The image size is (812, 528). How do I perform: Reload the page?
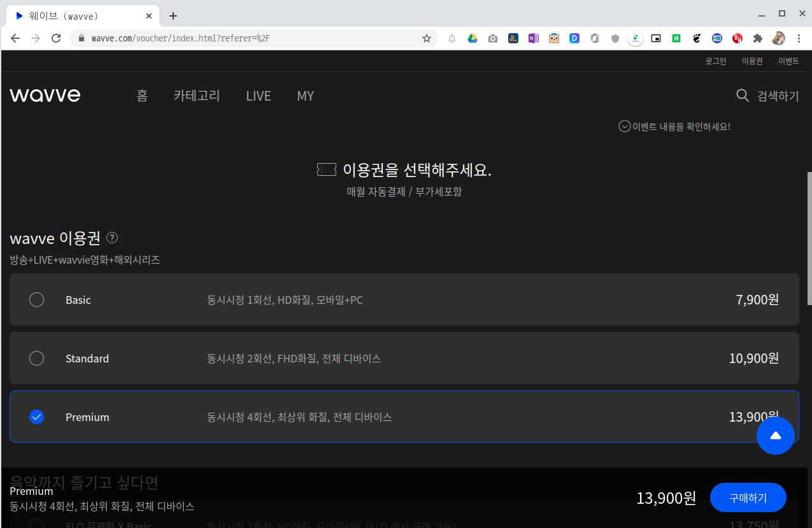[56, 38]
